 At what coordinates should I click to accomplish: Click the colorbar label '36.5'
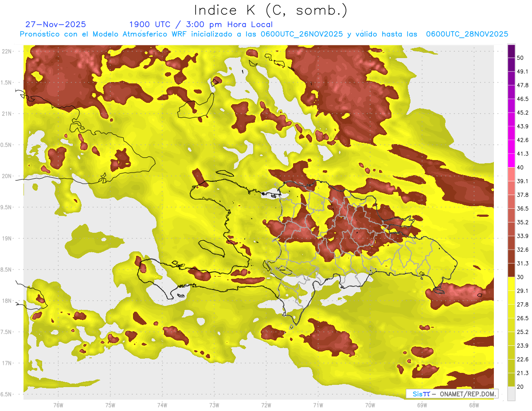click(523, 209)
